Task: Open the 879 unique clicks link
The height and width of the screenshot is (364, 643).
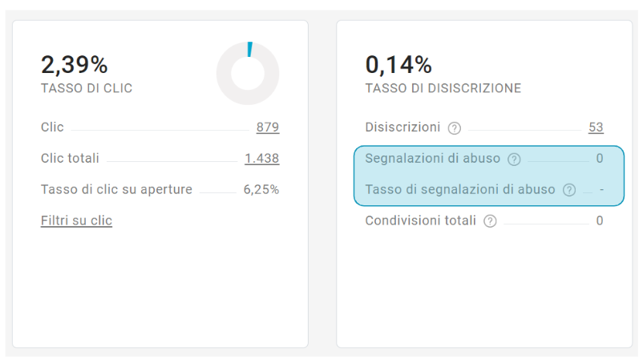Action: pyautogui.click(x=268, y=127)
